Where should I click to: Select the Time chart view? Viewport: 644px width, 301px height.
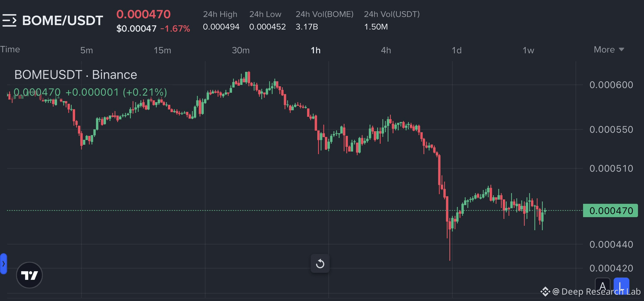[x=10, y=49]
